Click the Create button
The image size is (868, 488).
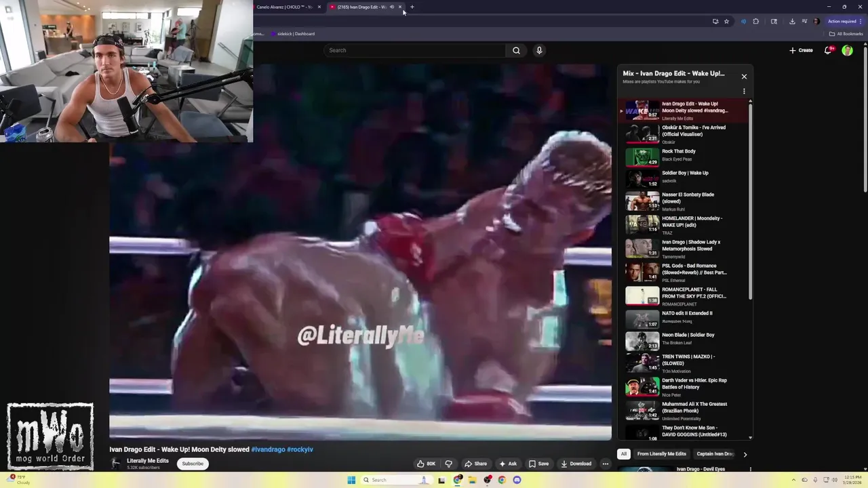click(801, 50)
